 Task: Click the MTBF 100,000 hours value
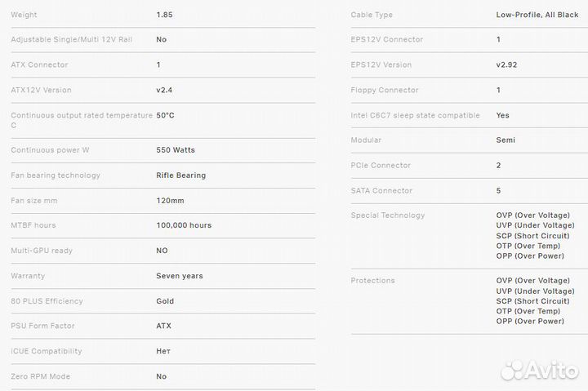coord(184,225)
